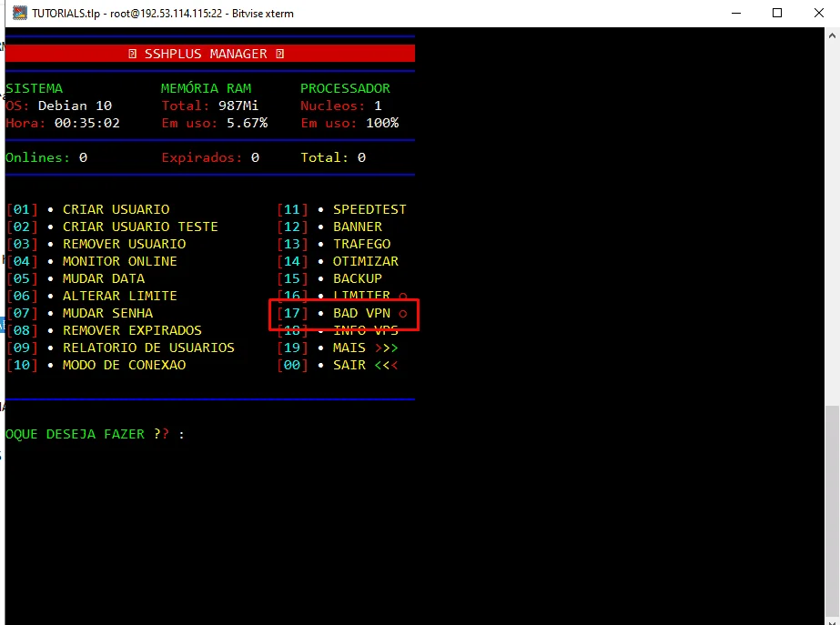The image size is (840, 625).
Task: Click the SISTEMA heading
Action: point(34,88)
